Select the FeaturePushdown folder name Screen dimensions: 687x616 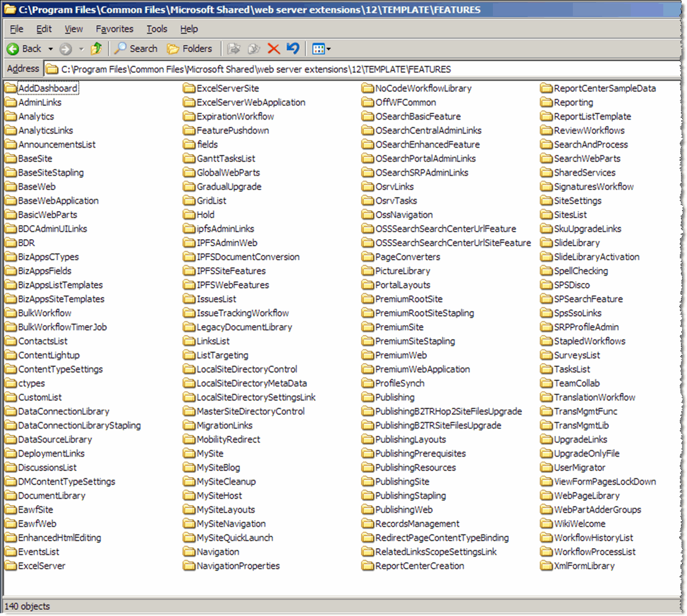233,131
